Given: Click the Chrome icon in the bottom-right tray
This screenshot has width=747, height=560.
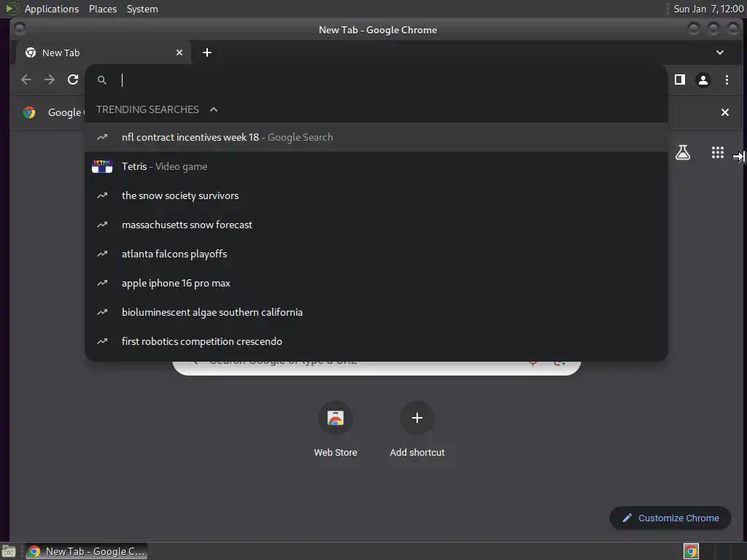Looking at the screenshot, I should [691, 551].
